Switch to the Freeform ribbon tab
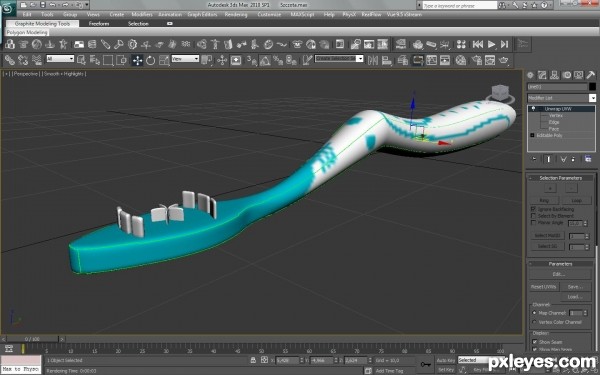Viewport: 600px width, 375px height. point(99,24)
